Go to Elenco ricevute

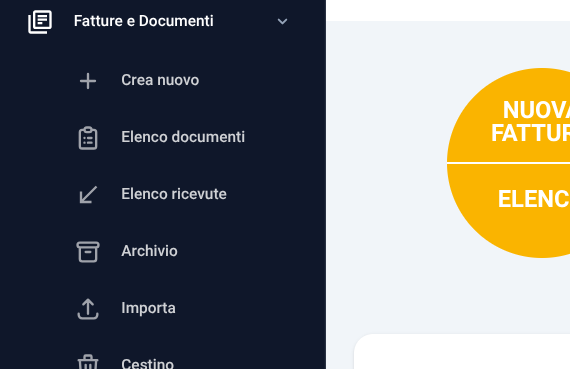pyautogui.click(x=174, y=194)
